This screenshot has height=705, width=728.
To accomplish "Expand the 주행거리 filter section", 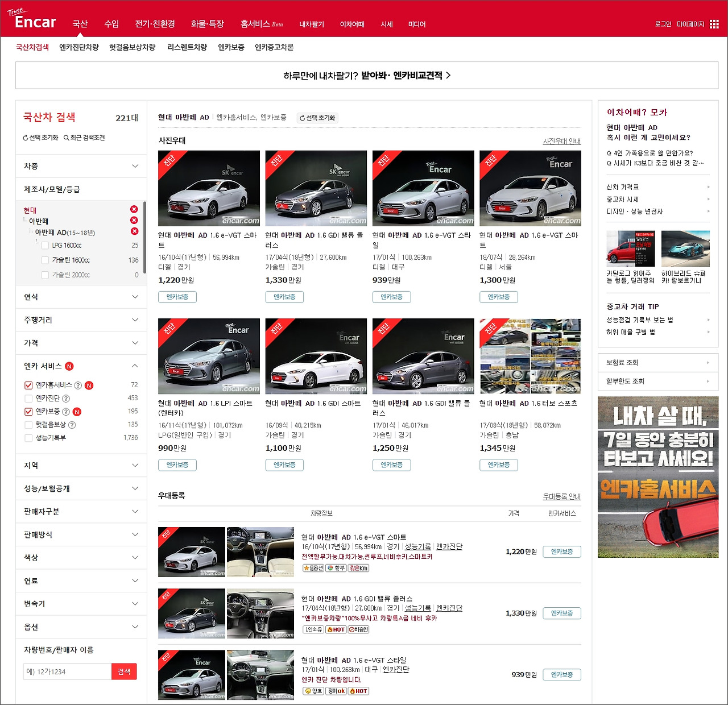I will click(81, 320).
